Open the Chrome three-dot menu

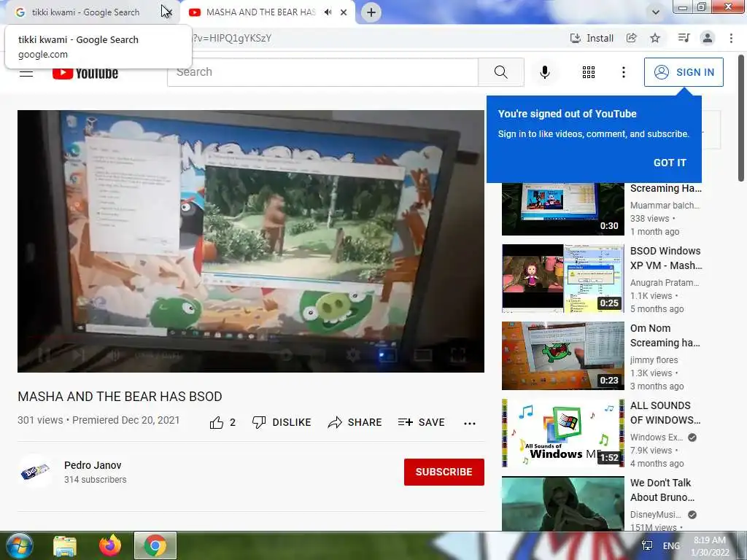[x=731, y=38]
